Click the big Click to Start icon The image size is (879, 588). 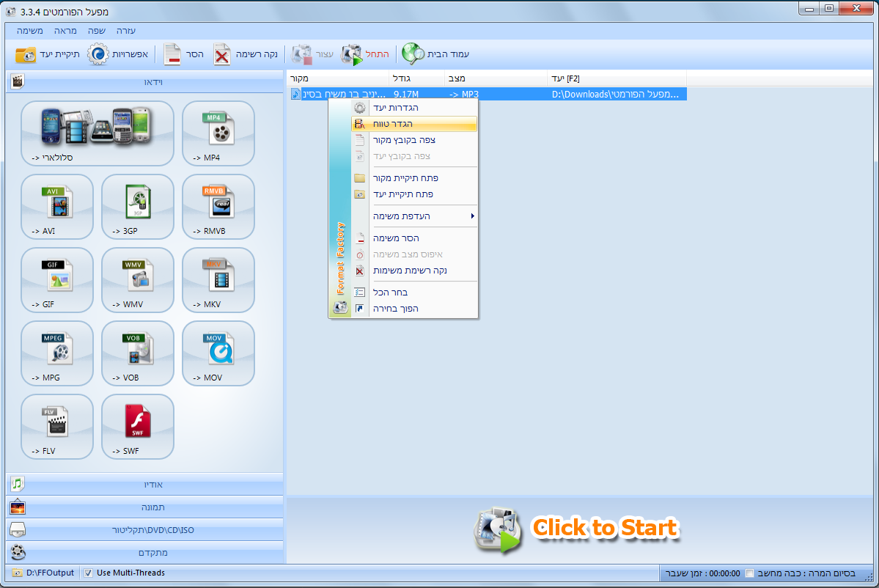click(x=497, y=529)
